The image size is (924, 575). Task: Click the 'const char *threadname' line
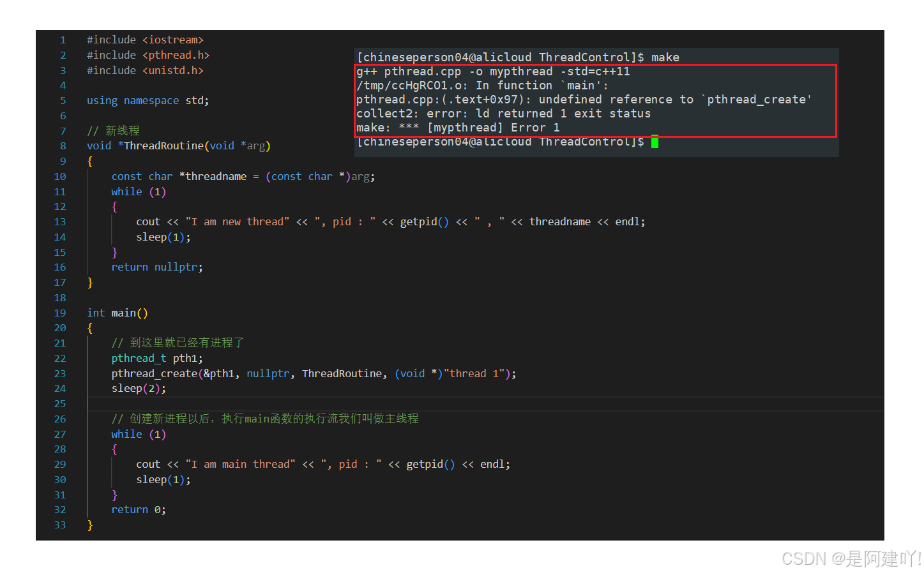[243, 177]
